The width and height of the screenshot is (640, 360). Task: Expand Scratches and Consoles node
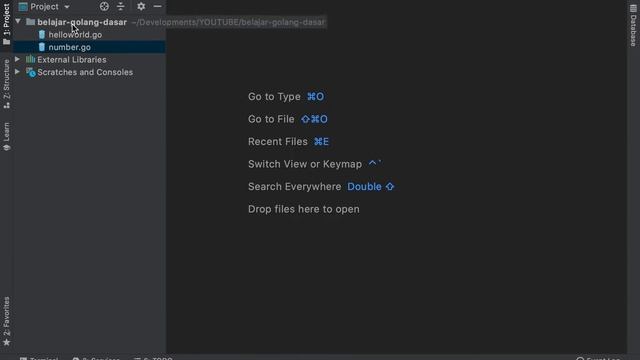coord(18,72)
